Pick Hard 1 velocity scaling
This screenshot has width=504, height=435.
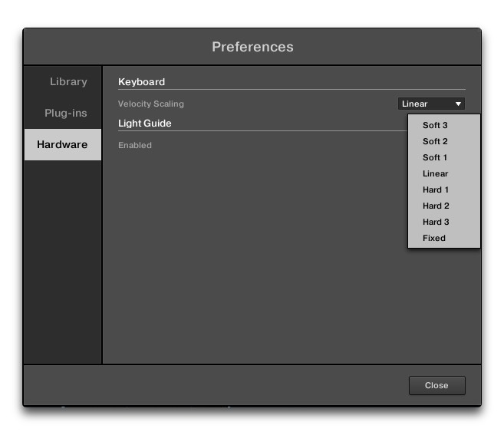tap(444, 189)
